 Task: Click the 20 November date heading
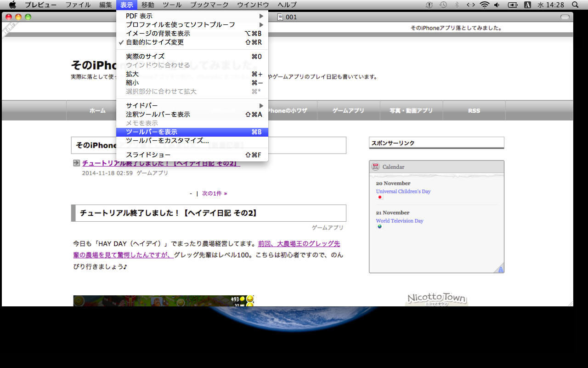tap(393, 184)
